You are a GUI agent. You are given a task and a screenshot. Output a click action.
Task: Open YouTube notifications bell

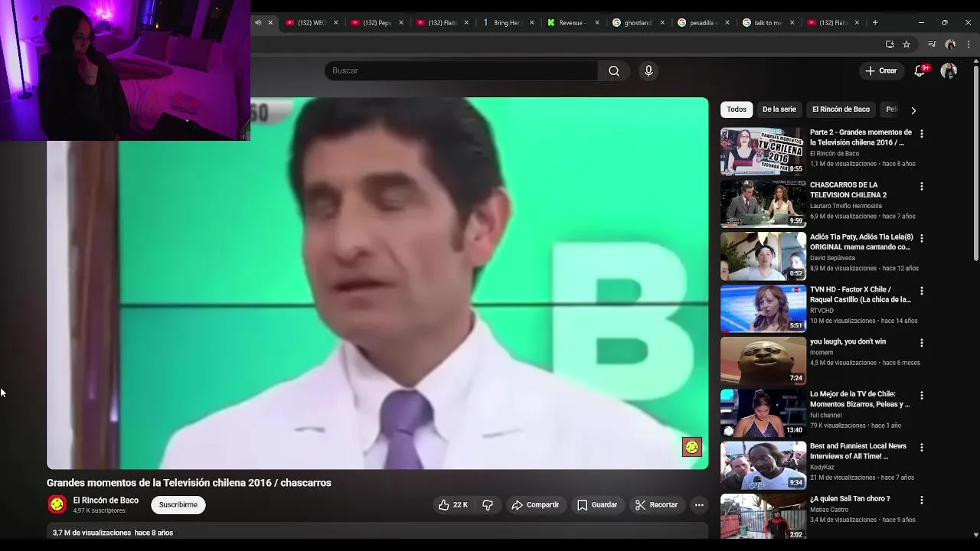tap(920, 70)
